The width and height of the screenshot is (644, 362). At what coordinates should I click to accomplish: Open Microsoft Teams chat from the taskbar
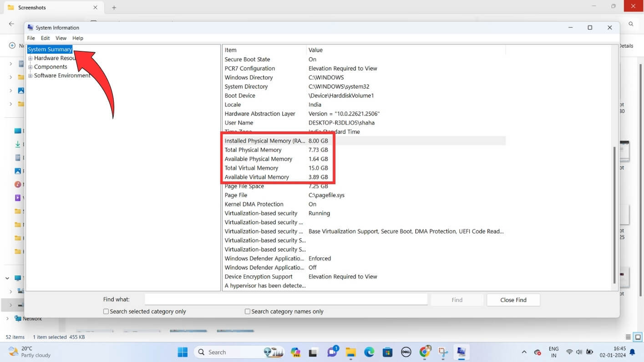pyautogui.click(x=332, y=352)
